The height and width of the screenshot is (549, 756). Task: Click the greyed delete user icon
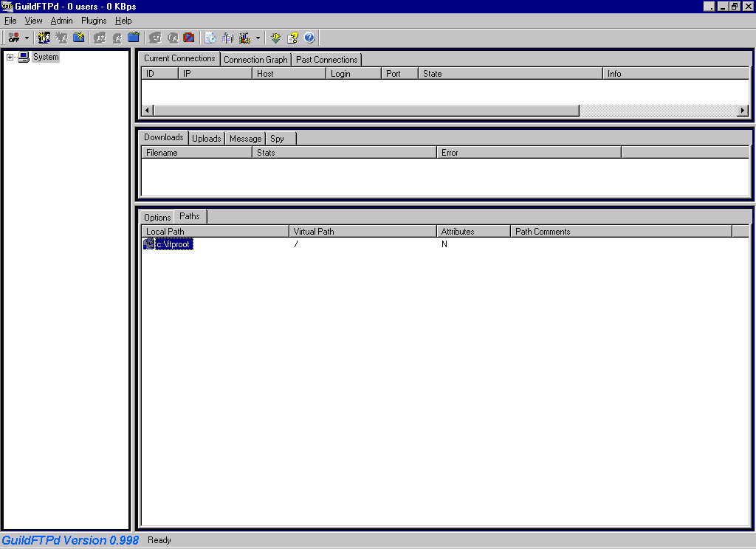[172, 38]
